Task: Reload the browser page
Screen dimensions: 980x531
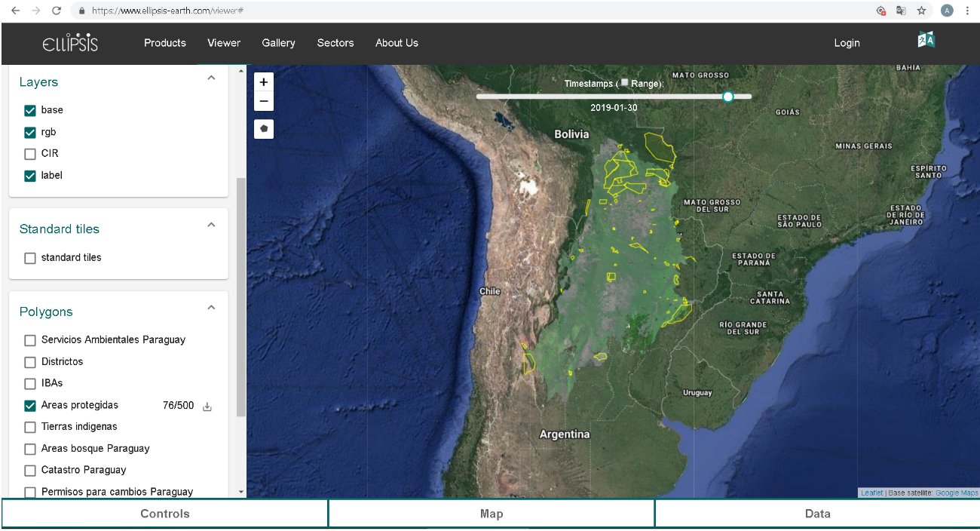Action: point(56,11)
